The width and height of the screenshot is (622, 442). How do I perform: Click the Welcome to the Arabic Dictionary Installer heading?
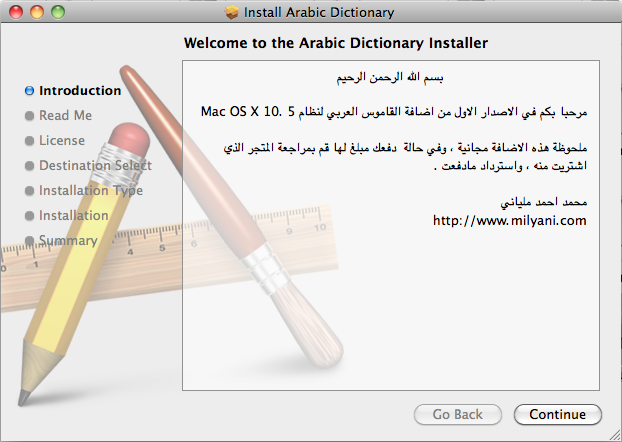pyautogui.click(x=336, y=44)
